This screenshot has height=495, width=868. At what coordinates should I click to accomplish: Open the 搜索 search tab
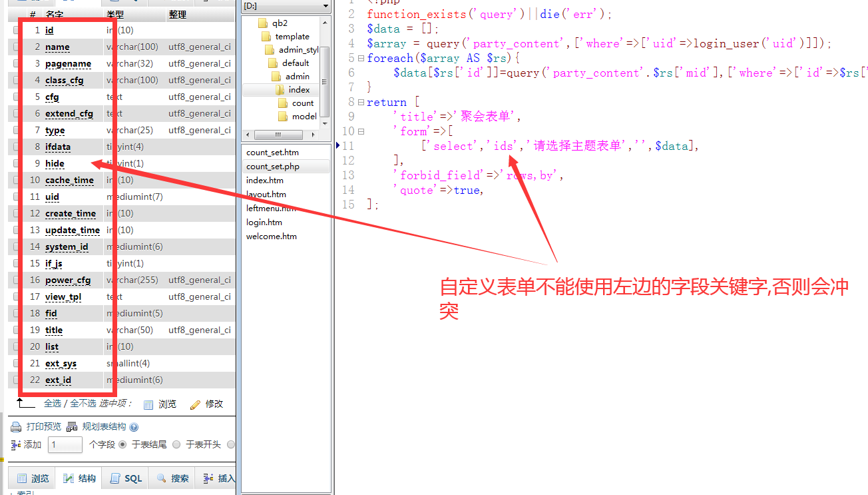[172, 478]
